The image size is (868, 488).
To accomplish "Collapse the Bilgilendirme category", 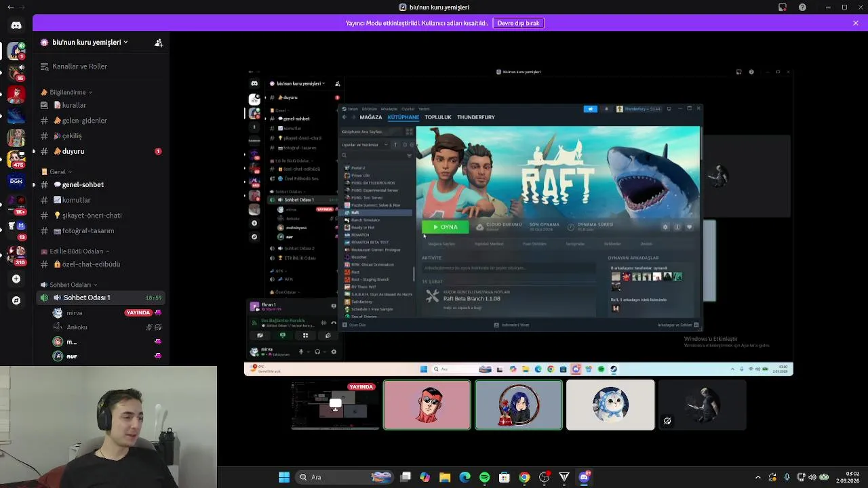I will tap(66, 92).
